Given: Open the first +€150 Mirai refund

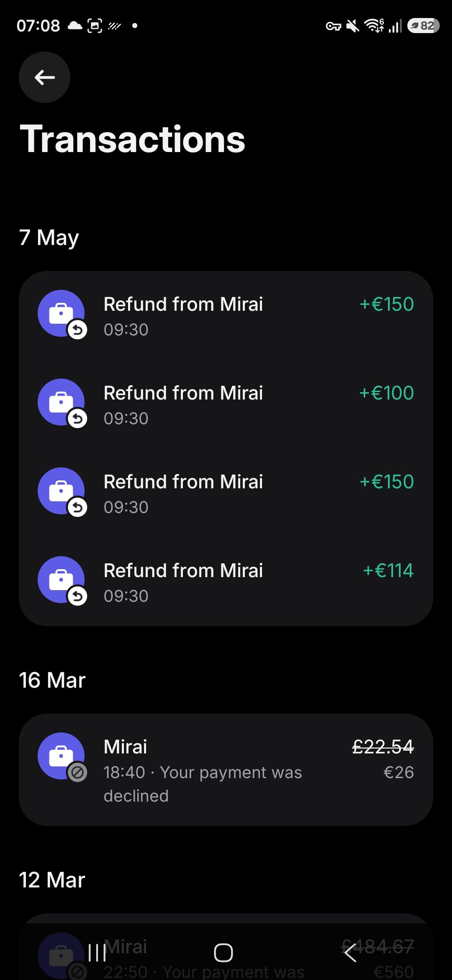Looking at the screenshot, I should pos(226,315).
